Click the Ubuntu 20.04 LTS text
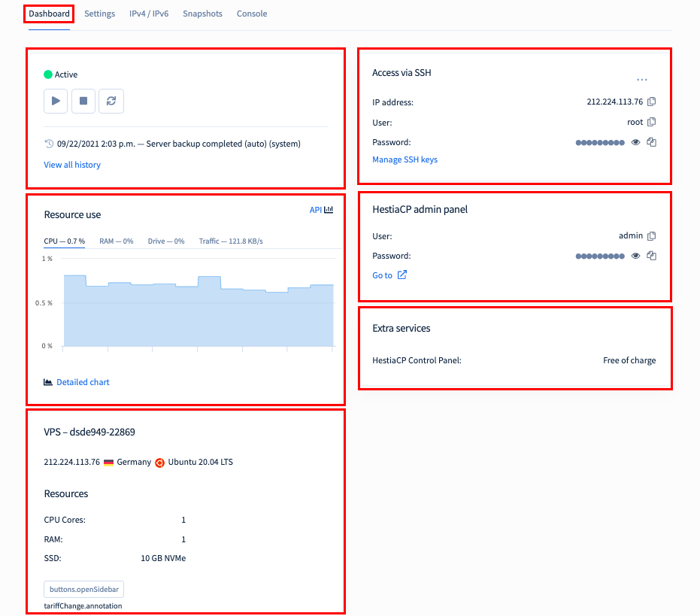 pos(201,462)
